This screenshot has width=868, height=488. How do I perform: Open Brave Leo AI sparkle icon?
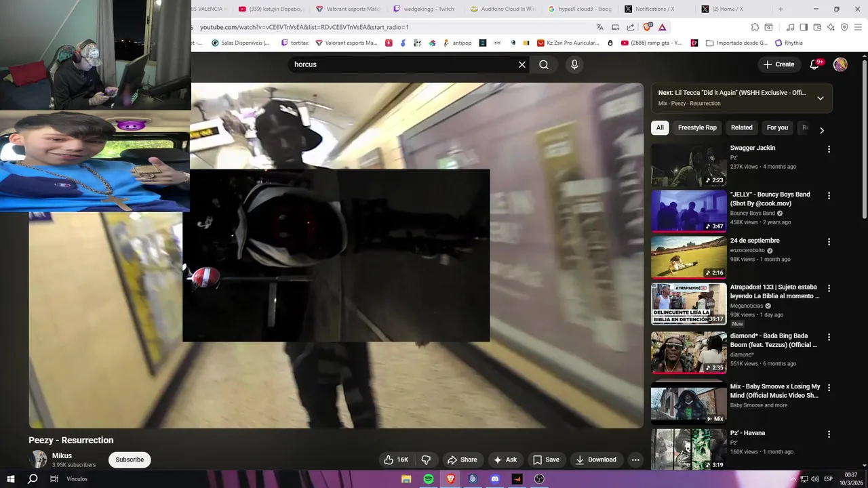coord(831,27)
